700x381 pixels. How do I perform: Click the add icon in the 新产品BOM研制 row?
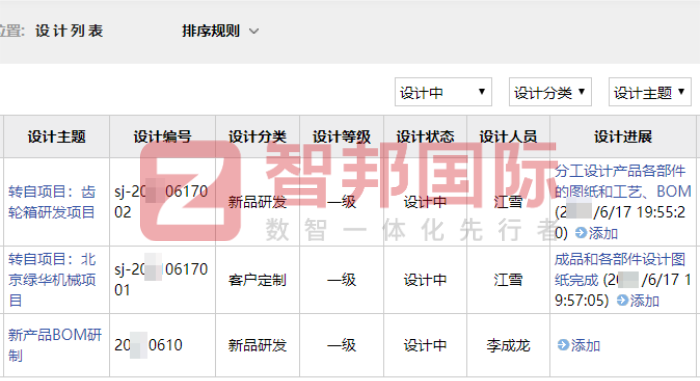pos(563,345)
